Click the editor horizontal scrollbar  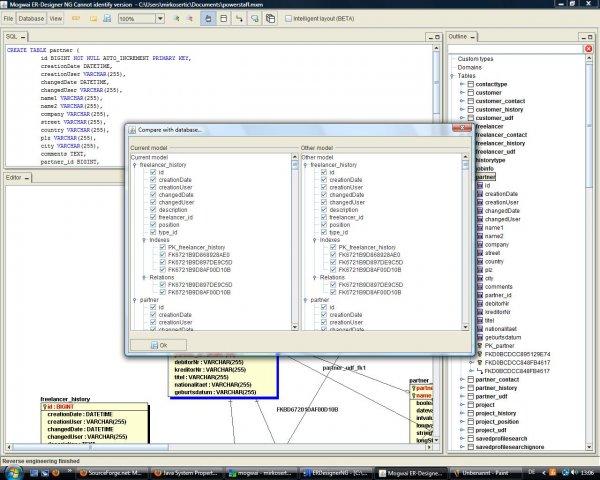click(218, 447)
